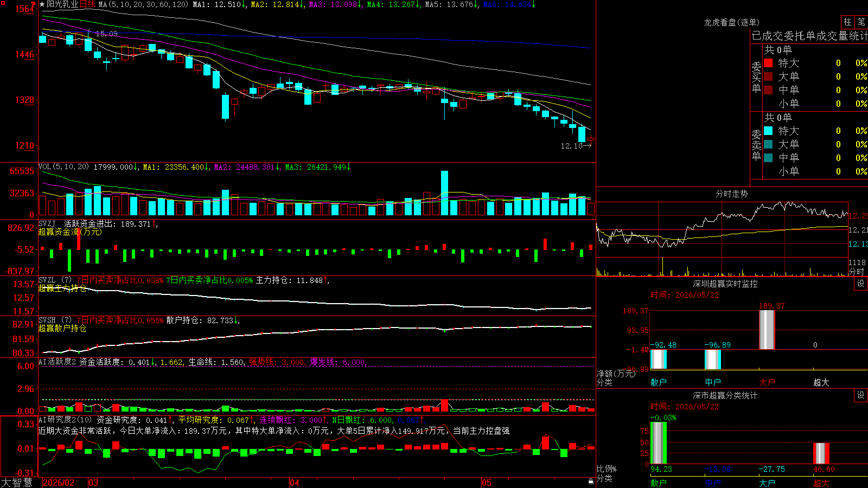Click the 超赢资金流(万元) yellow label
Viewport: 868px width, 488px height.
click(x=70, y=232)
